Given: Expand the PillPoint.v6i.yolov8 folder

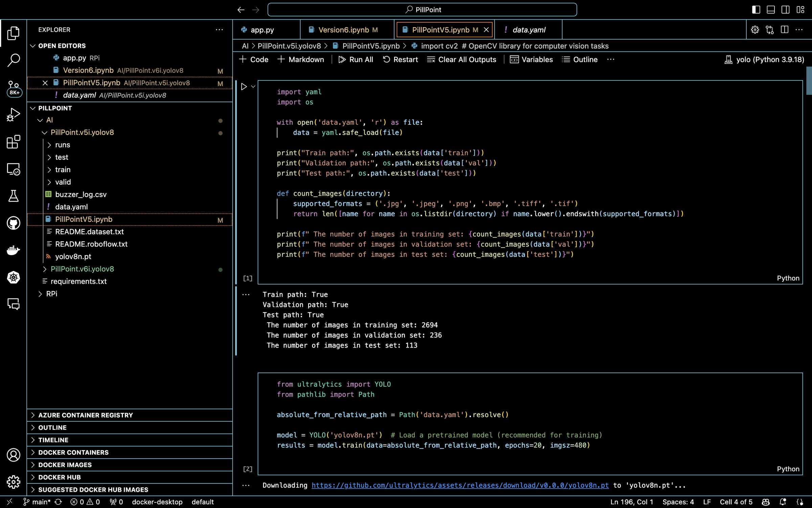Looking at the screenshot, I should click(x=82, y=269).
